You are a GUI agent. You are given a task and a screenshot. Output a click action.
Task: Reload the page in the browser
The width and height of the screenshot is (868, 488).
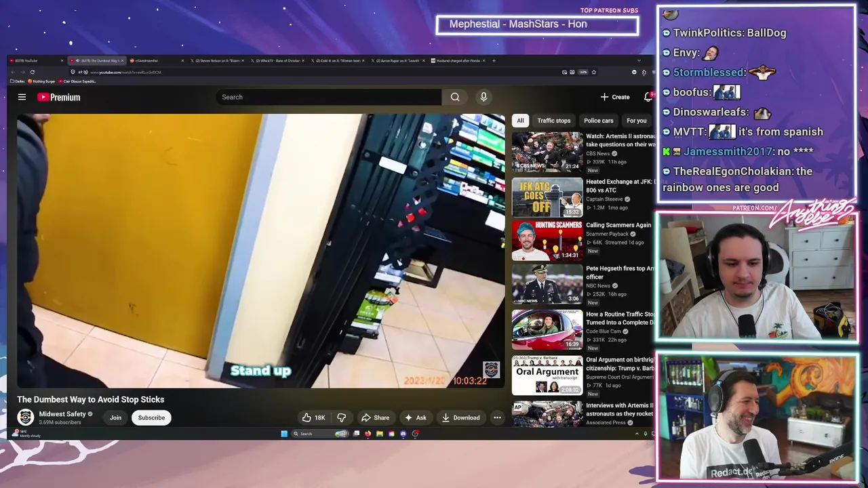tap(32, 72)
